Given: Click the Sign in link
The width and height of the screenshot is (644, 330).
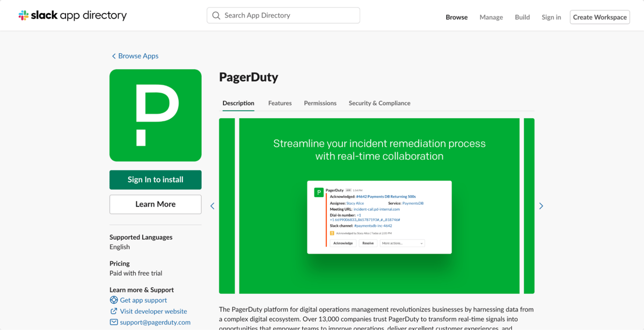Looking at the screenshot, I should [551, 17].
